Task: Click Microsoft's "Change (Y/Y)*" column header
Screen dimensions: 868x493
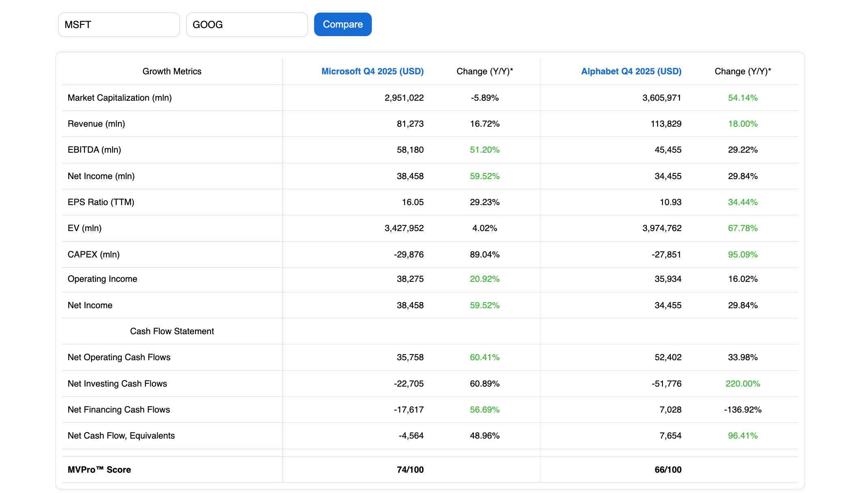Action: pyautogui.click(x=485, y=71)
